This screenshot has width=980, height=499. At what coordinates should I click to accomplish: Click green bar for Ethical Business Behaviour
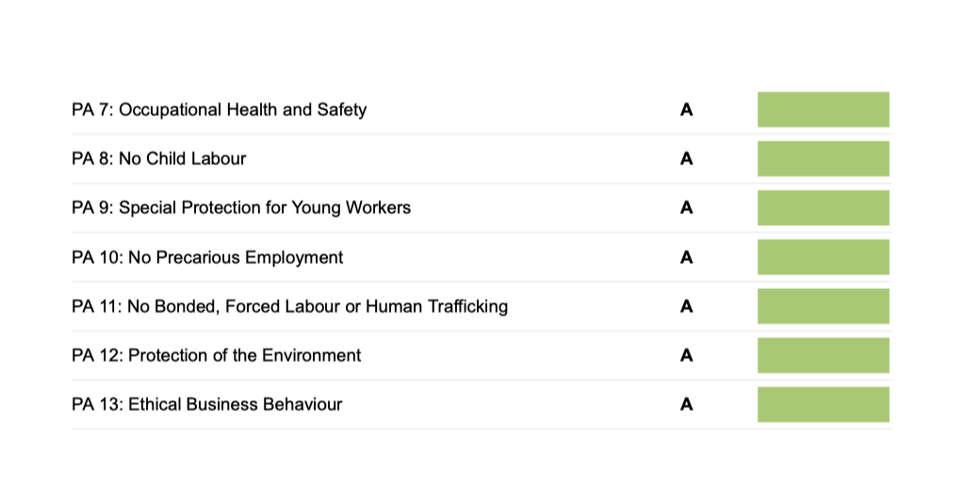tap(824, 405)
